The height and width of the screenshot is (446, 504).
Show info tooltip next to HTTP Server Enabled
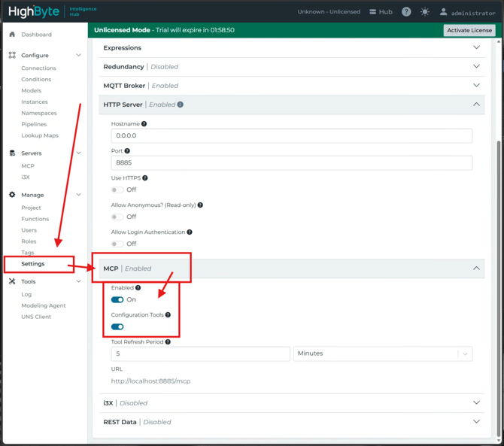pyautogui.click(x=181, y=105)
